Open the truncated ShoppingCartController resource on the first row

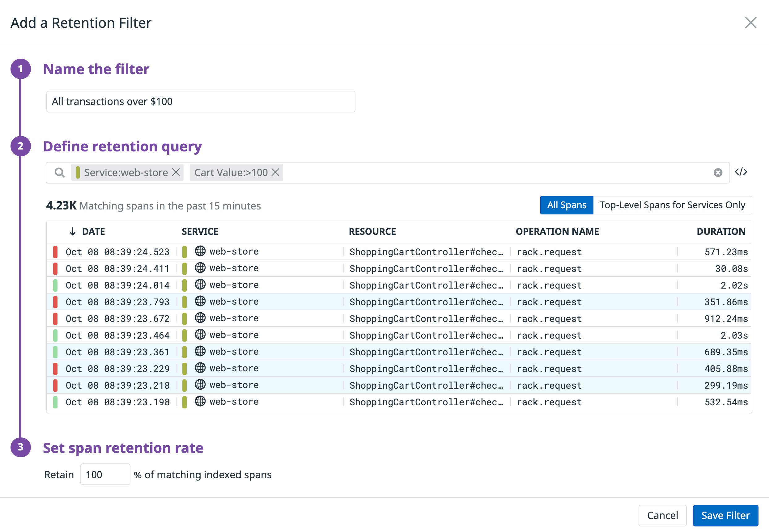(427, 252)
